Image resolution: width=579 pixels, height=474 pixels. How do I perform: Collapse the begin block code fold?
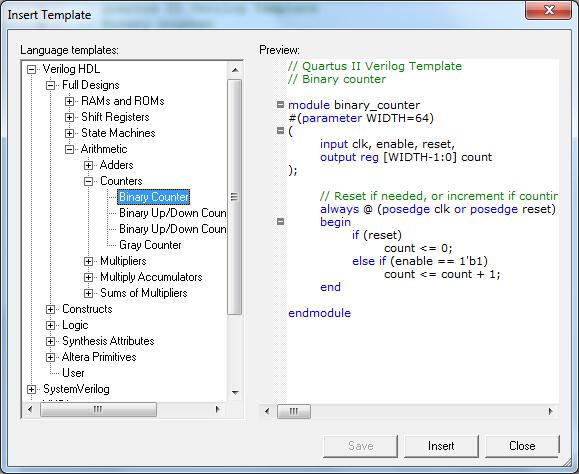[281, 221]
